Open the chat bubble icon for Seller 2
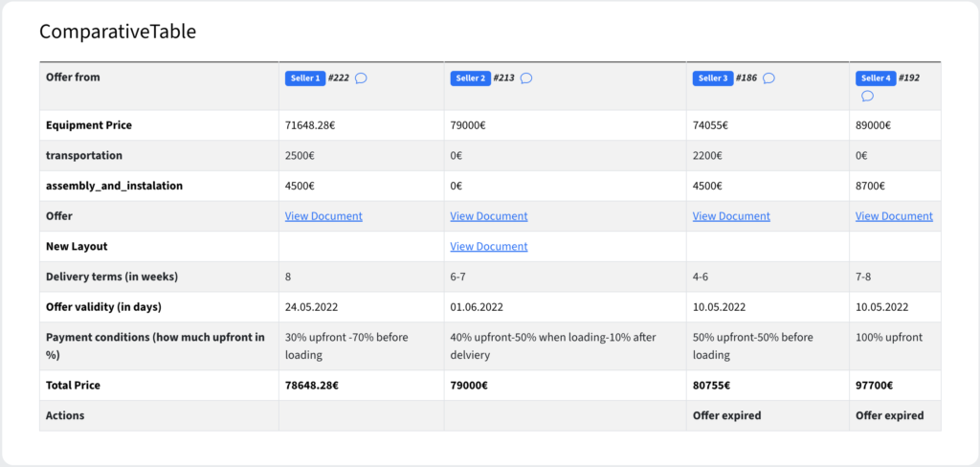This screenshot has width=980, height=467. click(x=526, y=78)
